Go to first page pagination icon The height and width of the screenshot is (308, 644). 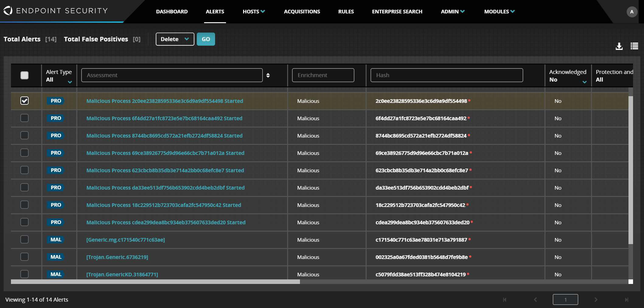click(x=504, y=300)
